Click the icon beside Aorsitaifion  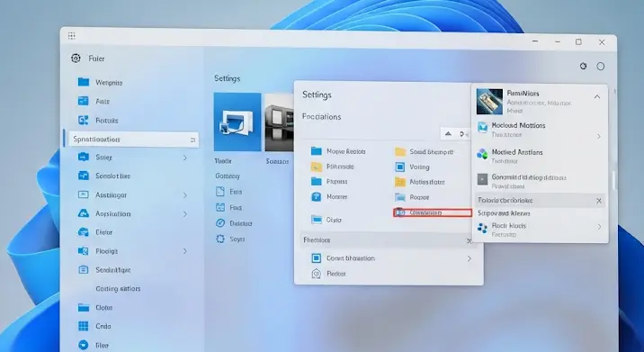[x=84, y=213]
